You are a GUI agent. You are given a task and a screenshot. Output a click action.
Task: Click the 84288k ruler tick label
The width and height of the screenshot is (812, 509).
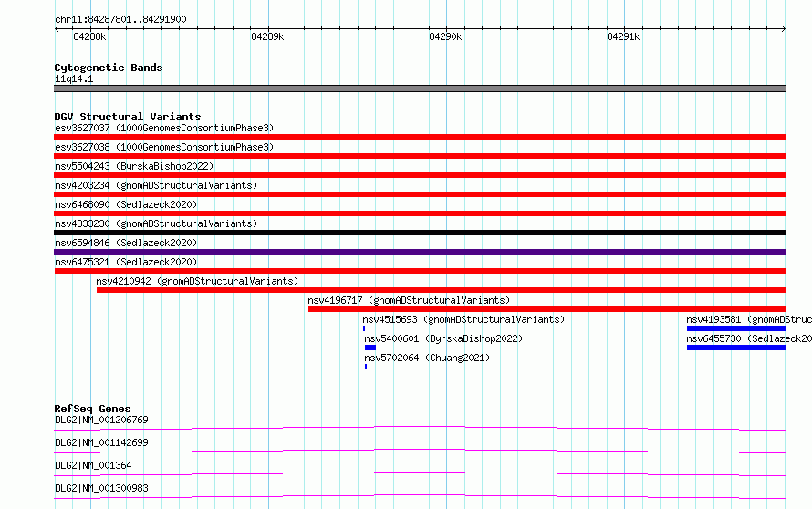click(89, 36)
